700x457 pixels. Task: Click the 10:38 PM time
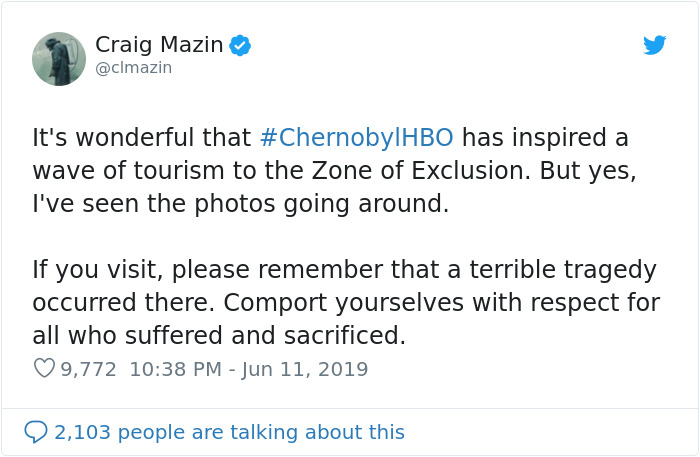pos(175,369)
